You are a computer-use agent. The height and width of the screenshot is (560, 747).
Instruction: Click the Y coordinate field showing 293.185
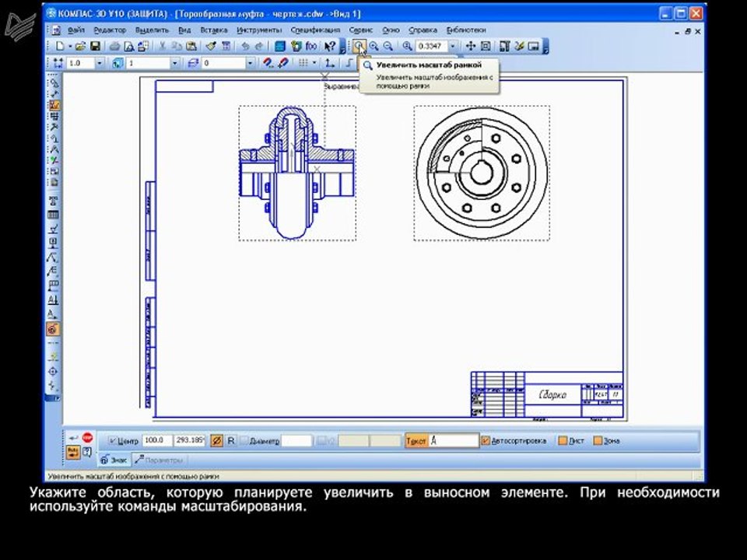pyautogui.click(x=190, y=440)
